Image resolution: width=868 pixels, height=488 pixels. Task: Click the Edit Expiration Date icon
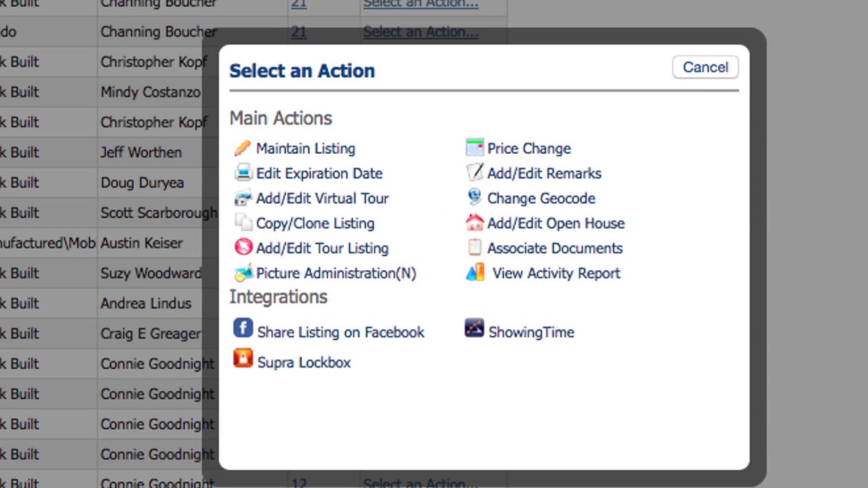[243, 174]
